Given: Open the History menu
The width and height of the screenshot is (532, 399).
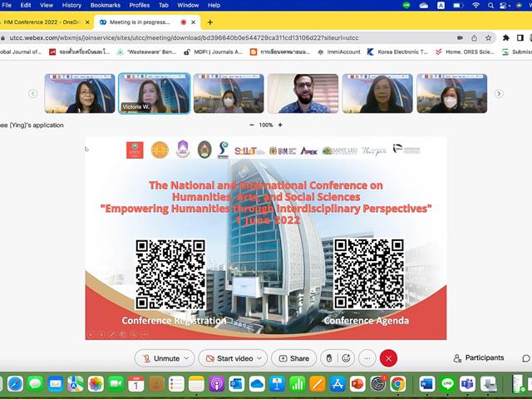Looking at the screenshot, I should 71,5.
